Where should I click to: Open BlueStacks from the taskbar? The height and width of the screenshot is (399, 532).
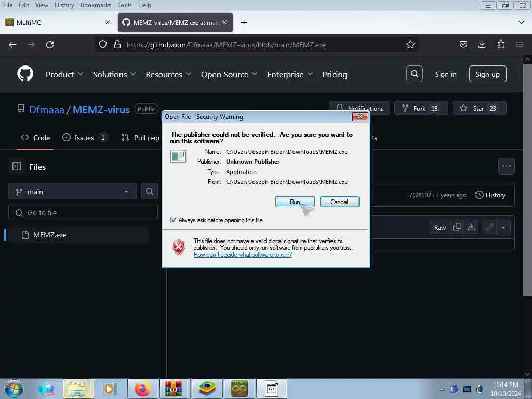coord(207,389)
